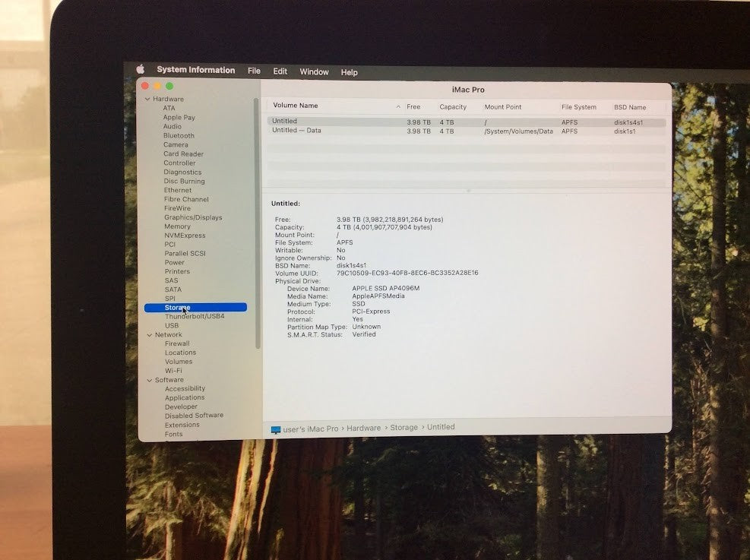Open the Help menu
Screen dimensions: 750x560
pos(349,72)
